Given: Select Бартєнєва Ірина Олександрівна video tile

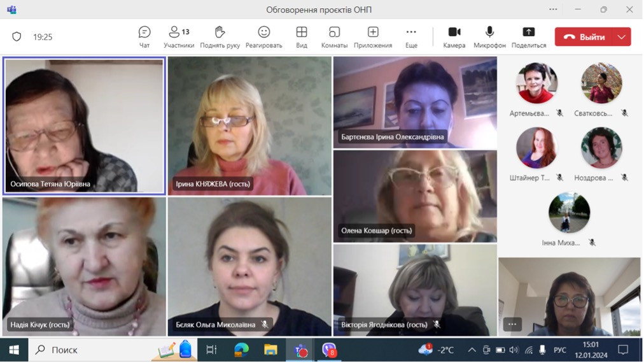Looking at the screenshot, I should [x=416, y=103].
